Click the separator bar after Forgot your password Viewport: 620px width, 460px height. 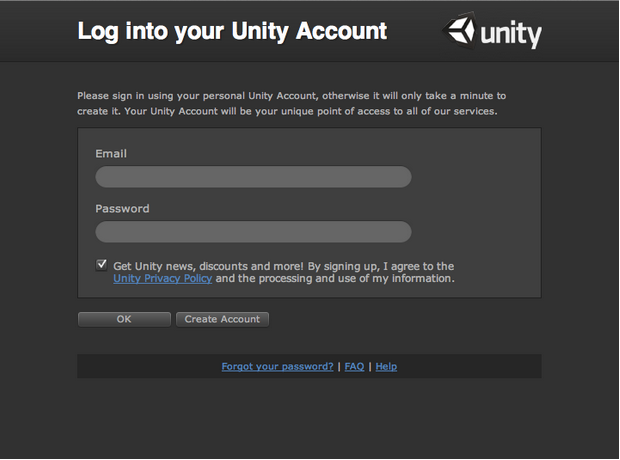(339, 367)
